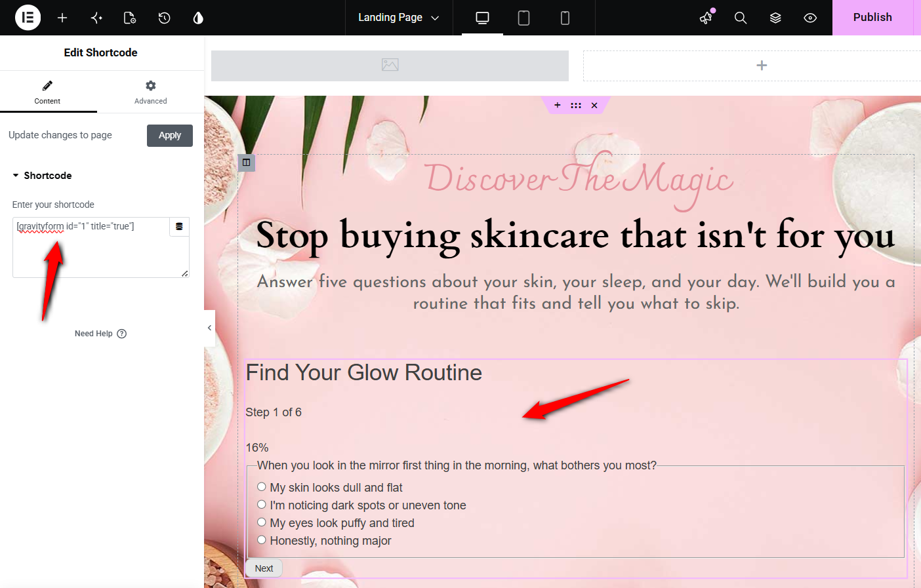Open the Structure navigator layers icon
The image size is (921, 588).
[775, 18]
